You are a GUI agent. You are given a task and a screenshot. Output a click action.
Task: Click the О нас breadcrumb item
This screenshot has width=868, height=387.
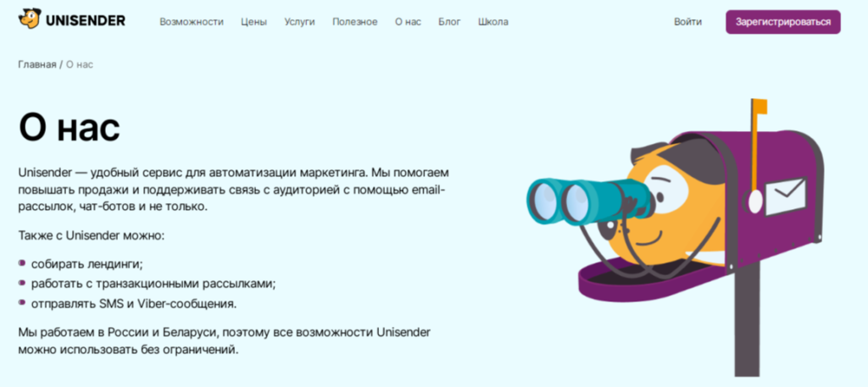80,64
